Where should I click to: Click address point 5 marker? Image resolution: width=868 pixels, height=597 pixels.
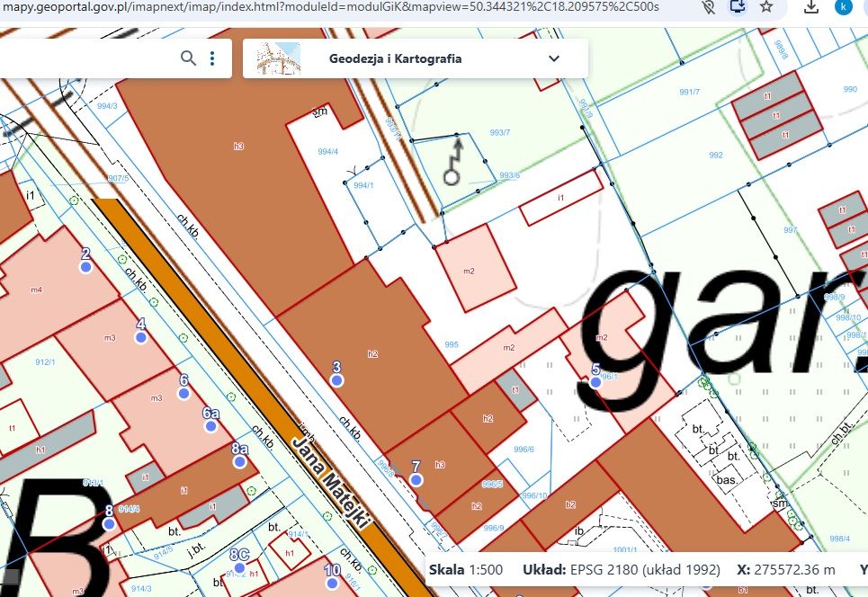[x=595, y=382]
